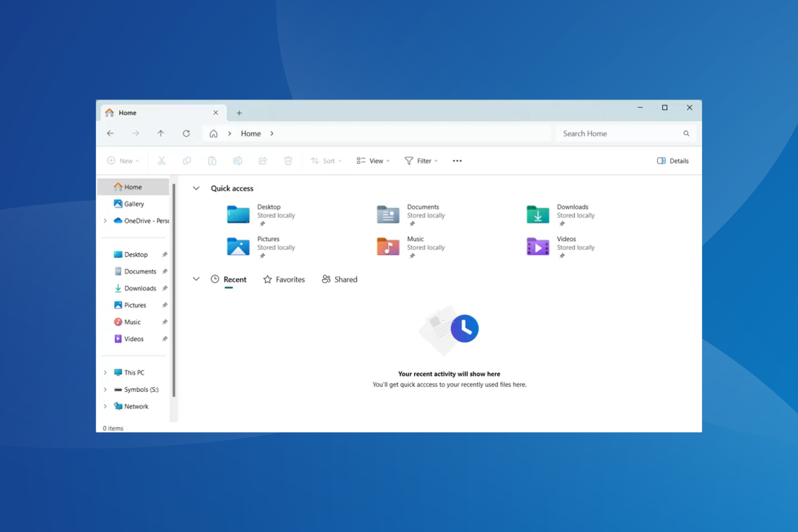
Task: Expand Network in the sidebar
Action: pos(105,406)
